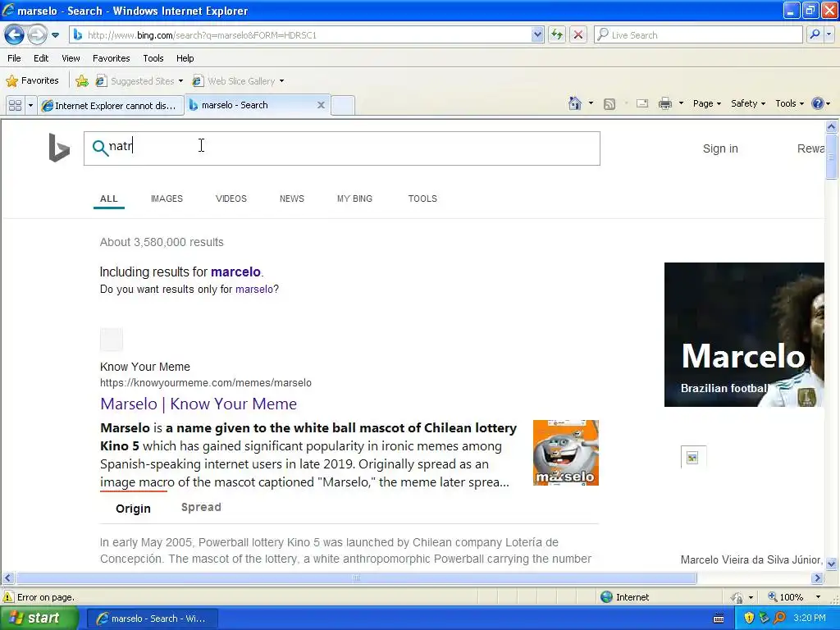
Task: Click the marselo meme thumbnail image
Action: [566, 453]
